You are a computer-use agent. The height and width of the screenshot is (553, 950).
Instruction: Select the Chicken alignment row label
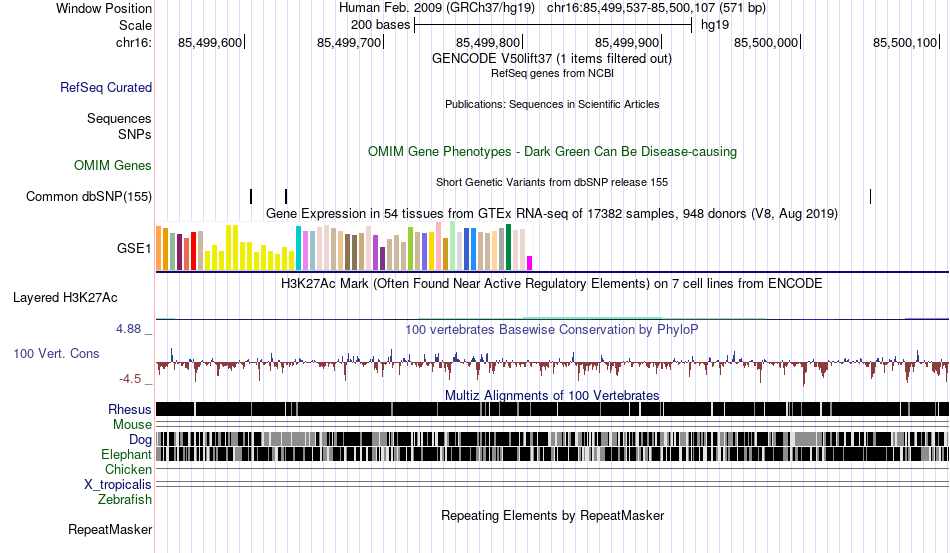[x=128, y=469]
